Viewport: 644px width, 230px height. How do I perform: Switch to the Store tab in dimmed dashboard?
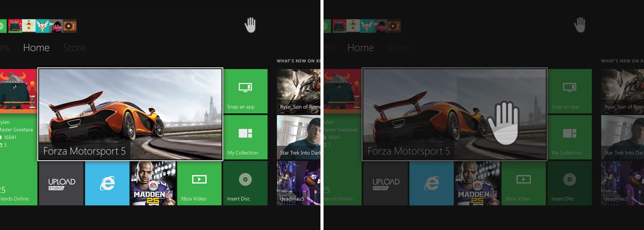pos(399,48)
